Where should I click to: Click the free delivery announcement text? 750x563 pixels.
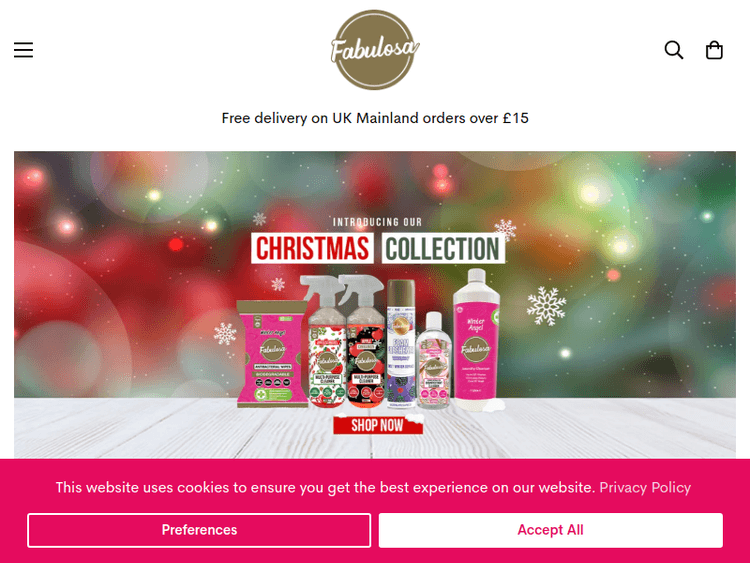coord(375,118)
